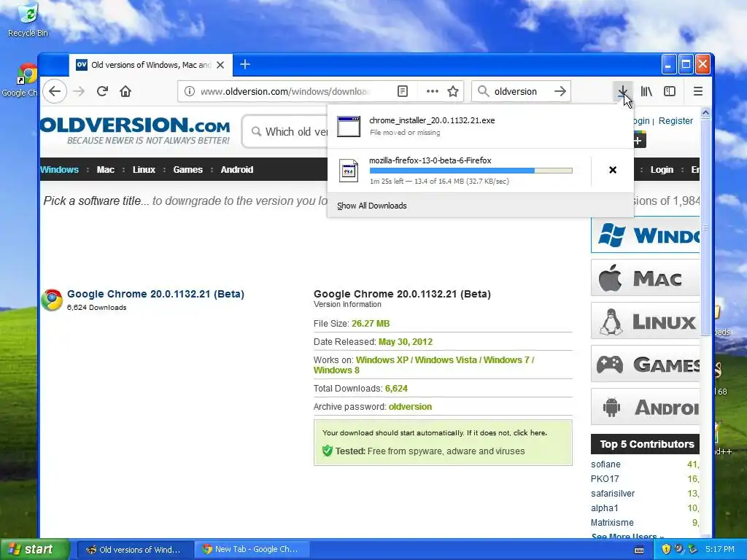The image size is (747, 560).
Task: Click the Which old version site search box
Action: tap(285, 131)
